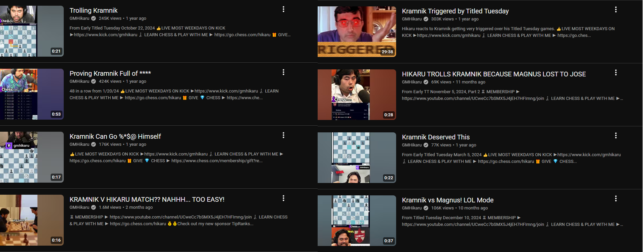Visit GMHikaru channel under Kramnik vs Magnus! LOL Mode
644x252 pixels.
click(412, 208)
